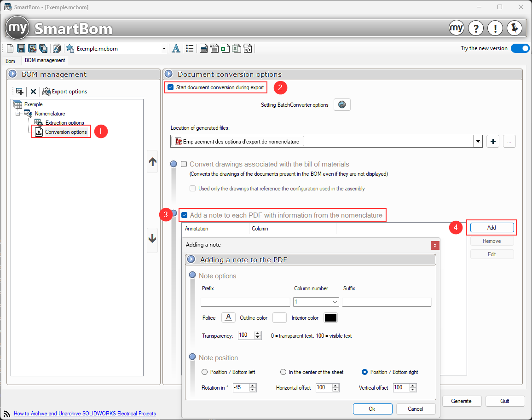
Task: Select Extraction options in the tree
Action: click(x=64, y=123)
